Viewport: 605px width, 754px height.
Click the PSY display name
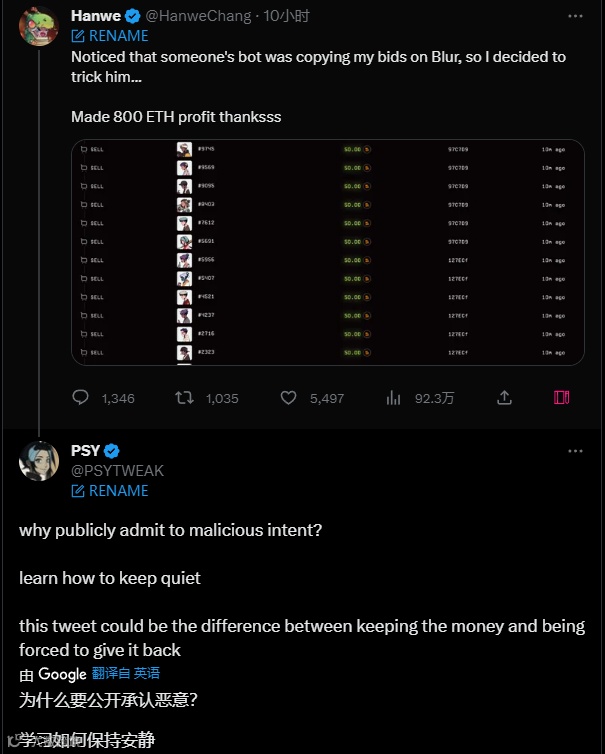click(85, 451)
